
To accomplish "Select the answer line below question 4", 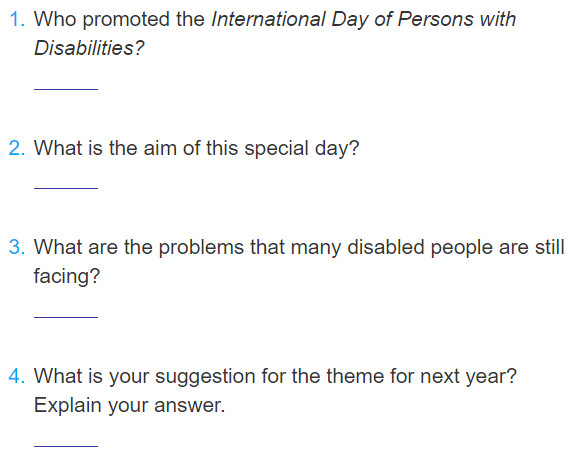I will click(66, 446).
